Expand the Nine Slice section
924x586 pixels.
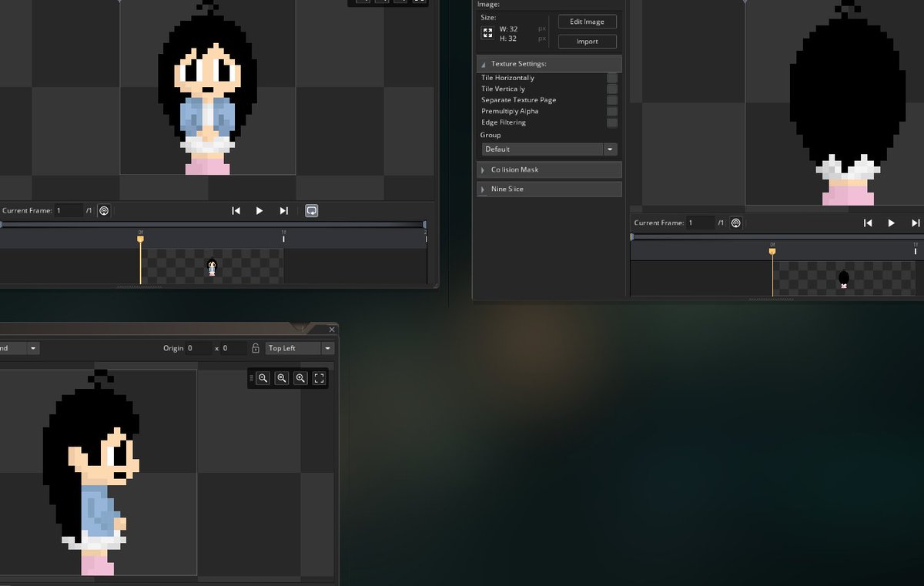pyautogui.click(x=550, y=189)
